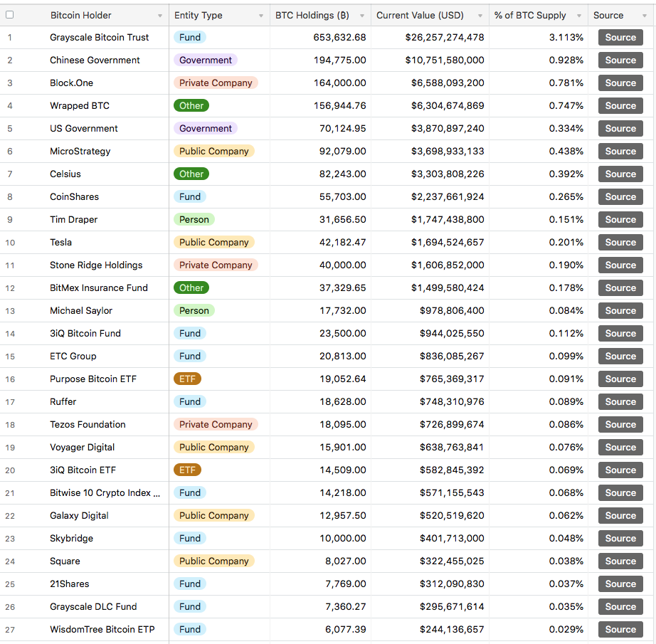
Task: Open Source column dropdown arrow
Action: point(645,16)
